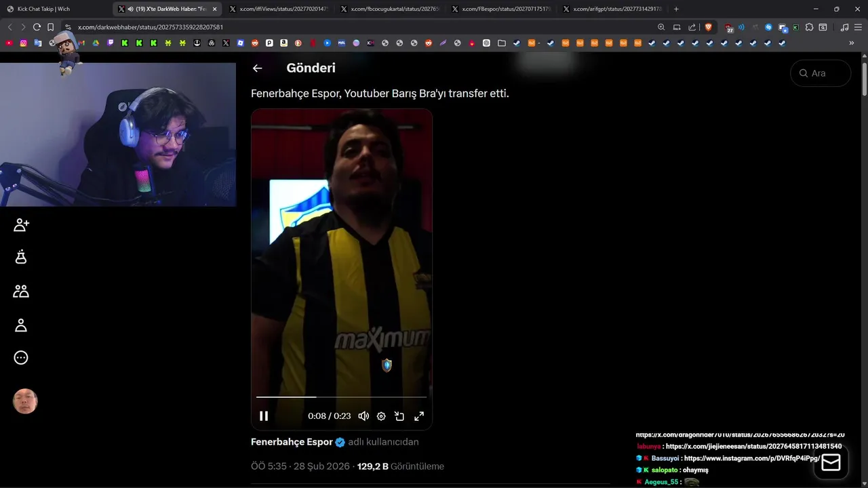This screenshot has width=868, height=488.
Task: Navigate forward with the browser forward arrow
Action: 23,27
